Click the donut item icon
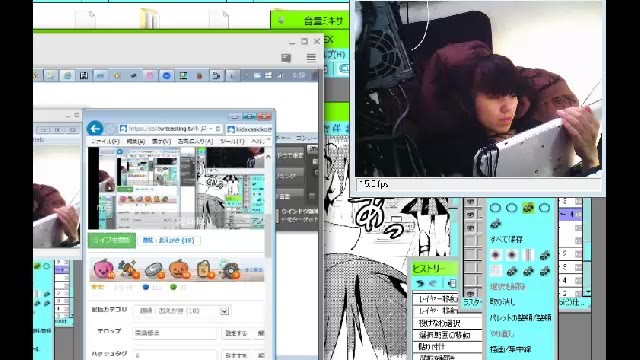Viewport: 640px width, 360px height. pos(229,269)
